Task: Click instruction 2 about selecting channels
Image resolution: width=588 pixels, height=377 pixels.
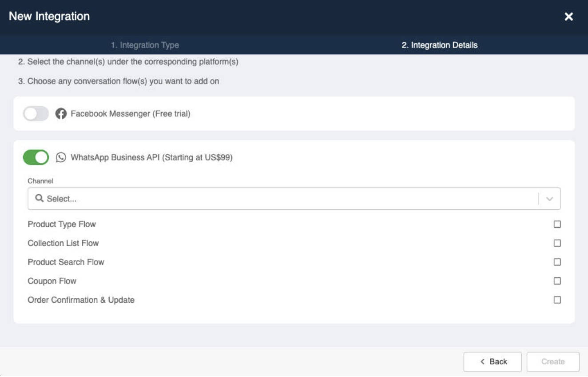Action: tap(128, 62)
